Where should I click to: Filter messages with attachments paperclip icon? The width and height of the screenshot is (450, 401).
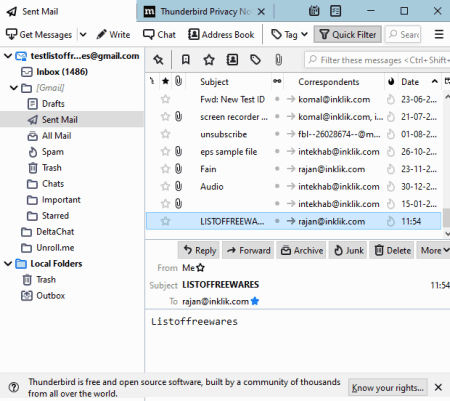point(278,60)
